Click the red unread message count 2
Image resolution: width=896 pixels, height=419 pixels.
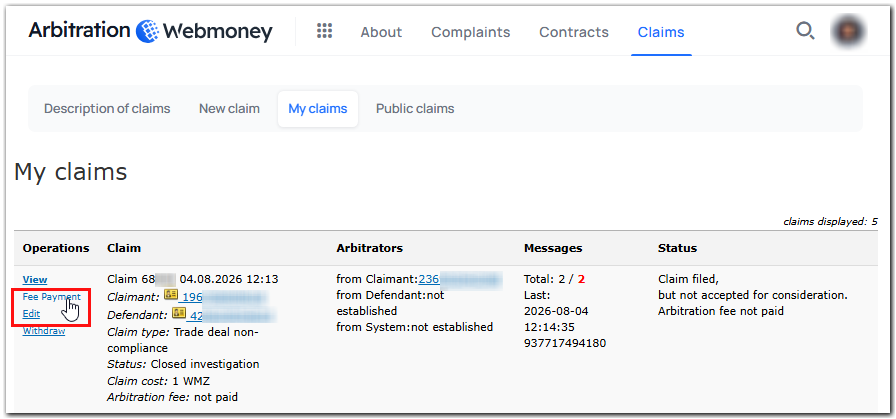tap(581, 279)
